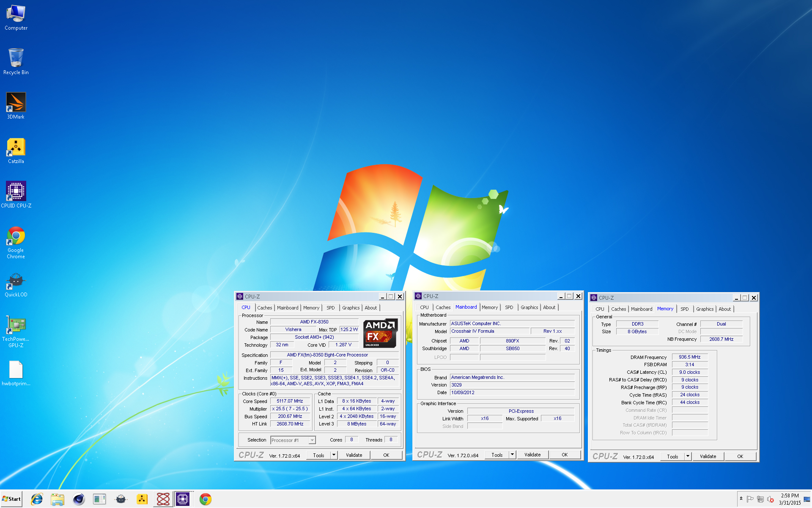
Task: Open Internet Explorer from the taskbar
Action: 37,499
